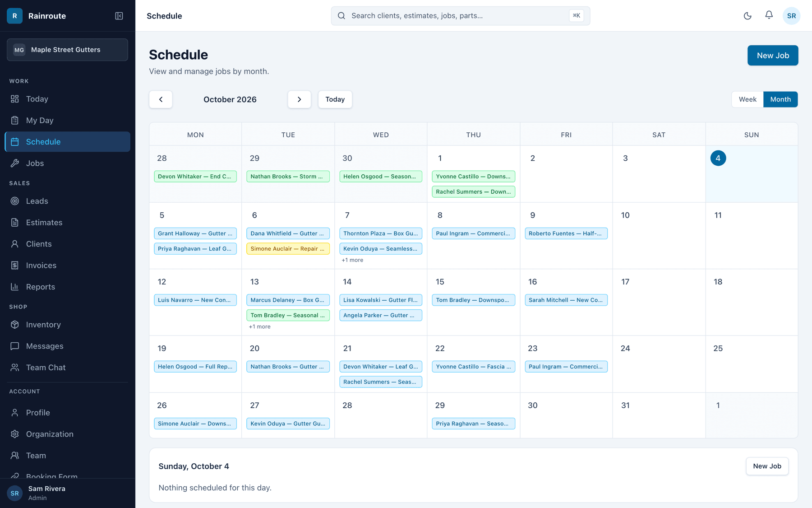
Task: Go to next month with right chevron
Action: [300, 99]
